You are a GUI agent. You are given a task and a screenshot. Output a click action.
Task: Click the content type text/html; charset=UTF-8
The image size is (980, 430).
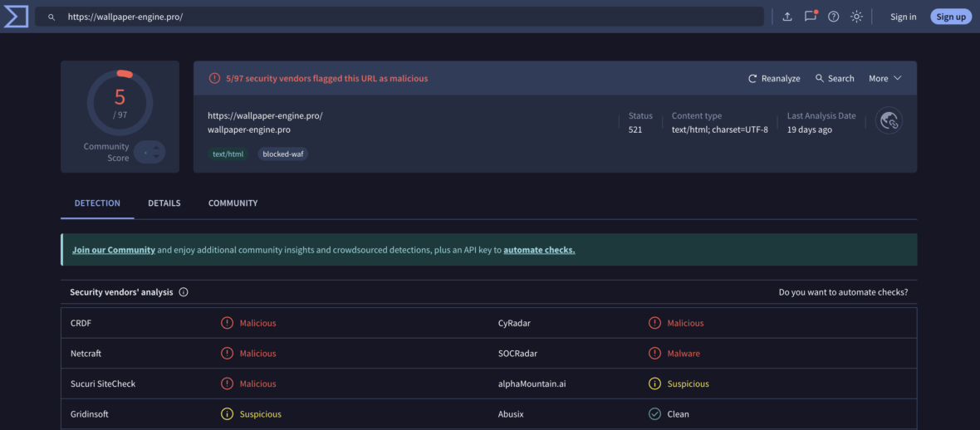click(x=720, y=130)
